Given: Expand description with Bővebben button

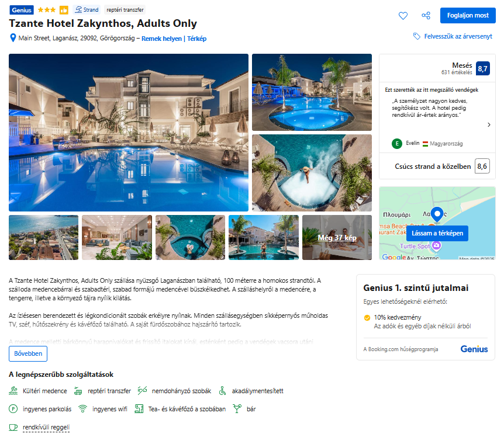Looking at the screenshot, I should click(x=28, y=353).
